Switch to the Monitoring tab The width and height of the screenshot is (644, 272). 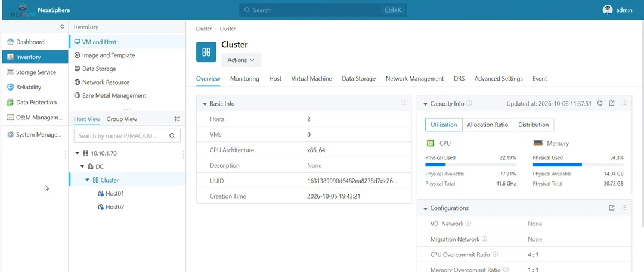pyautogui.click(x=244, y=79)
